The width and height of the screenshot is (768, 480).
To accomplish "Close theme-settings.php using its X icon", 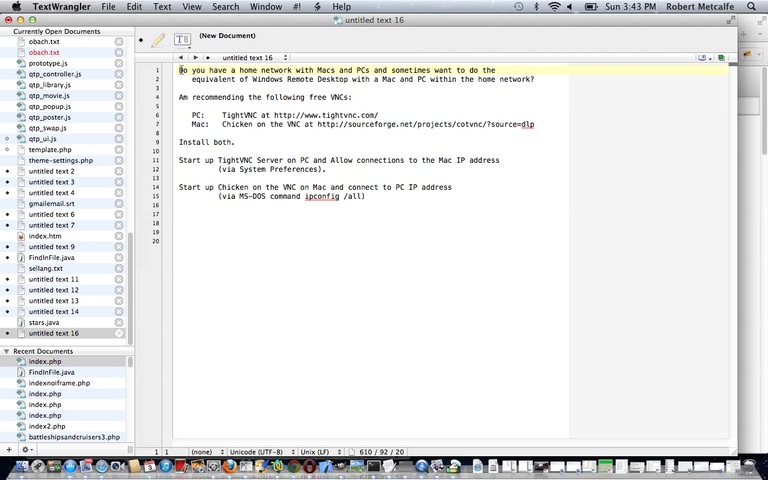I will (119, 160).
